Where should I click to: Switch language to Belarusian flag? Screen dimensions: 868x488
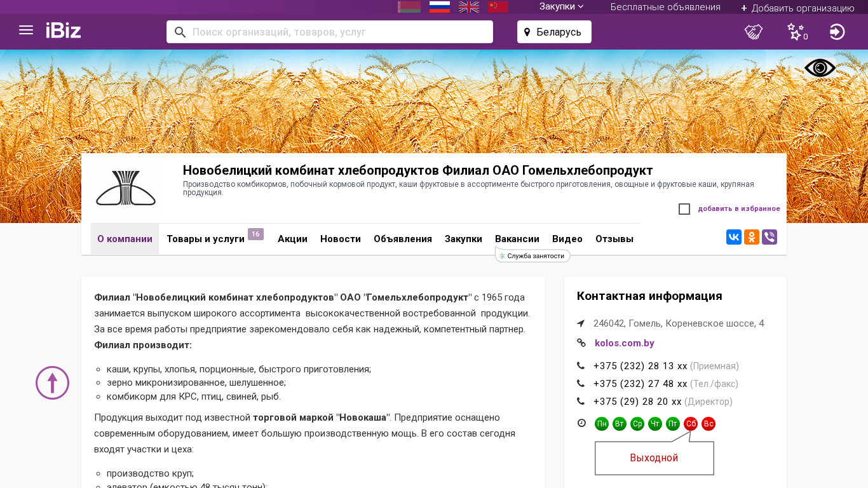(x=409, y=7)
